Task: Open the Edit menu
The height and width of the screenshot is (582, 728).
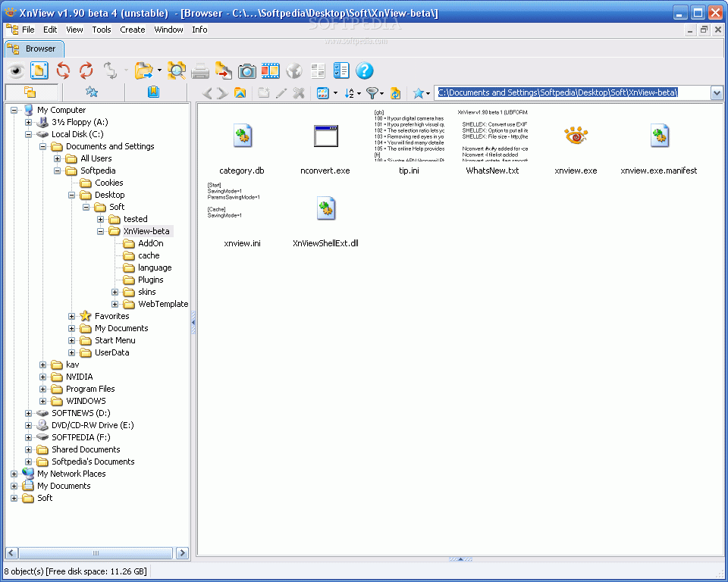Action: 50,30
